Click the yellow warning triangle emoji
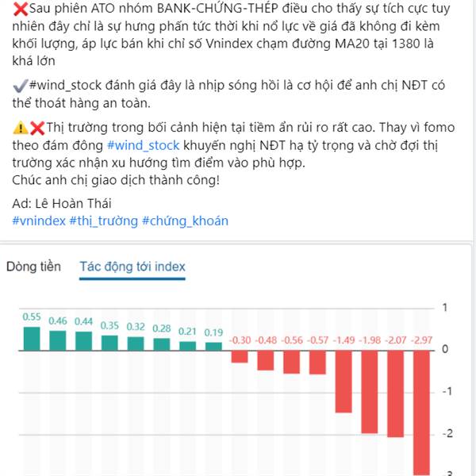 [x=21, y=128]
